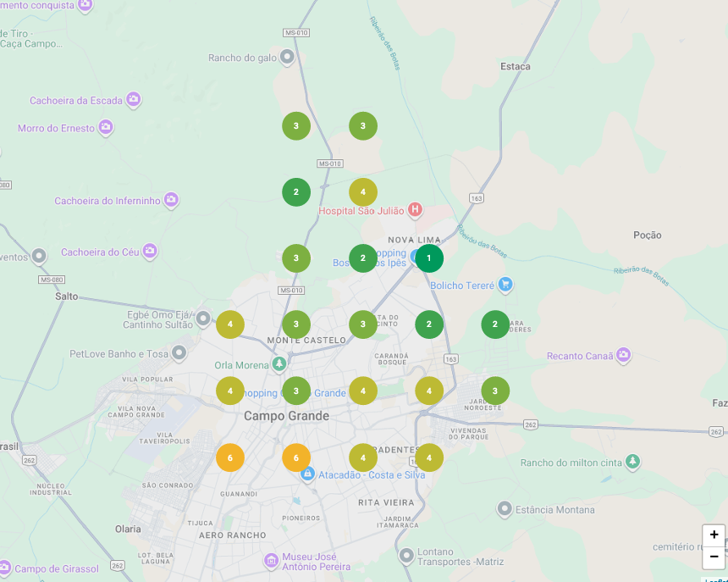Open the Atacadão - Costa e Silva store icon

tap(307, 474)
